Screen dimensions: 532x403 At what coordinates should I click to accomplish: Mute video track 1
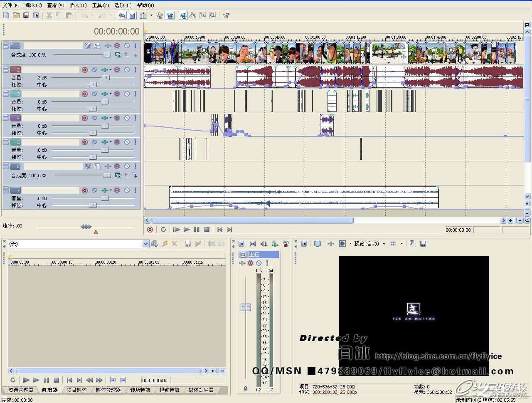pos(127,46)
